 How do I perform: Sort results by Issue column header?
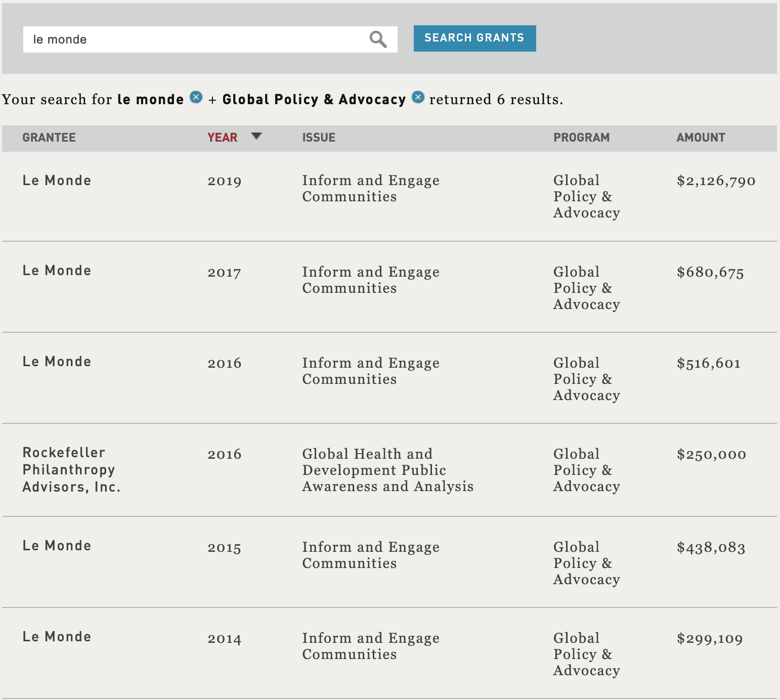pos(319,138)
